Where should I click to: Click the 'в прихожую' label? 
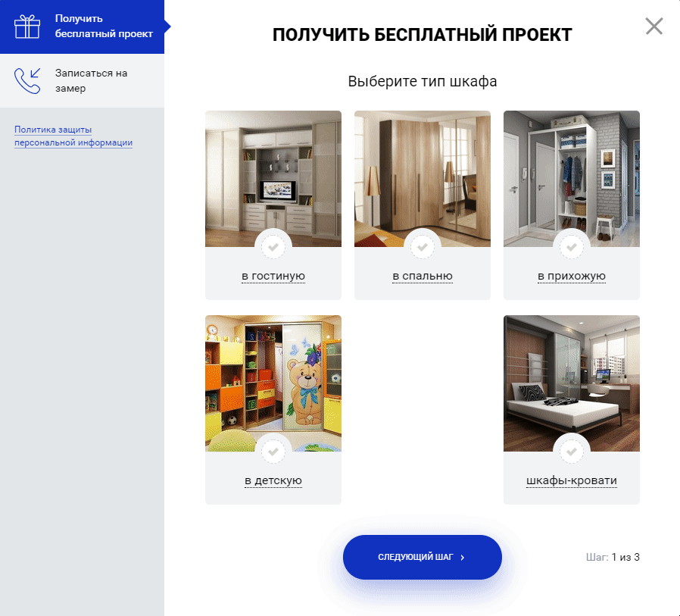point(572,276)
